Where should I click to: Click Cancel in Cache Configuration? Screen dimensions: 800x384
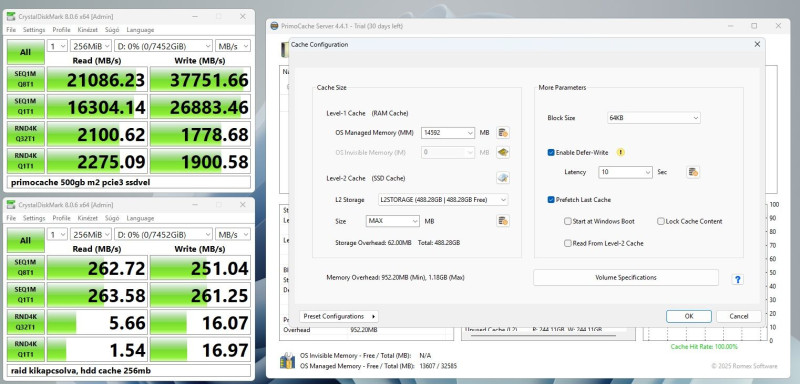(738, 316)
